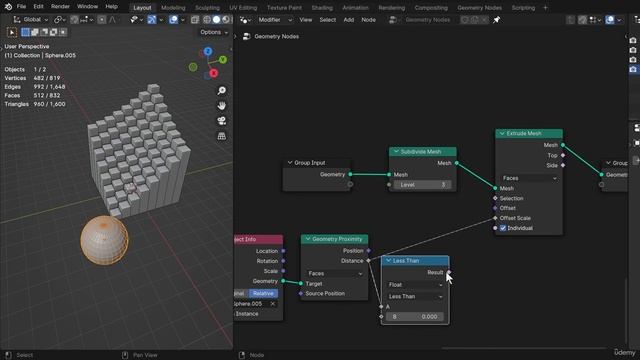
Task: Open the Render menu
Action: pyautogui.click(x=60, y=7)
